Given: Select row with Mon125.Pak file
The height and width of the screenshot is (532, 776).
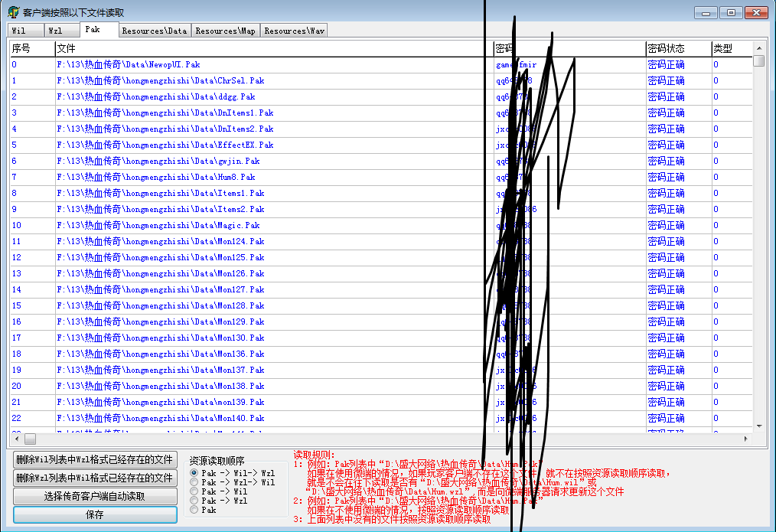Looking at the screenshot, I should pos(381,258).
